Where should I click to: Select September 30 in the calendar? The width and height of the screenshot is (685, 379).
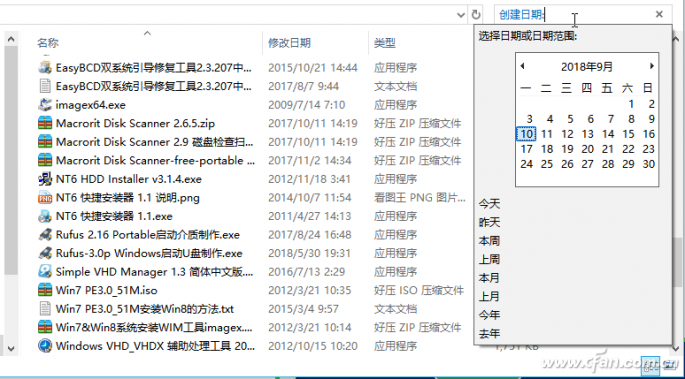tap(649, 164)
